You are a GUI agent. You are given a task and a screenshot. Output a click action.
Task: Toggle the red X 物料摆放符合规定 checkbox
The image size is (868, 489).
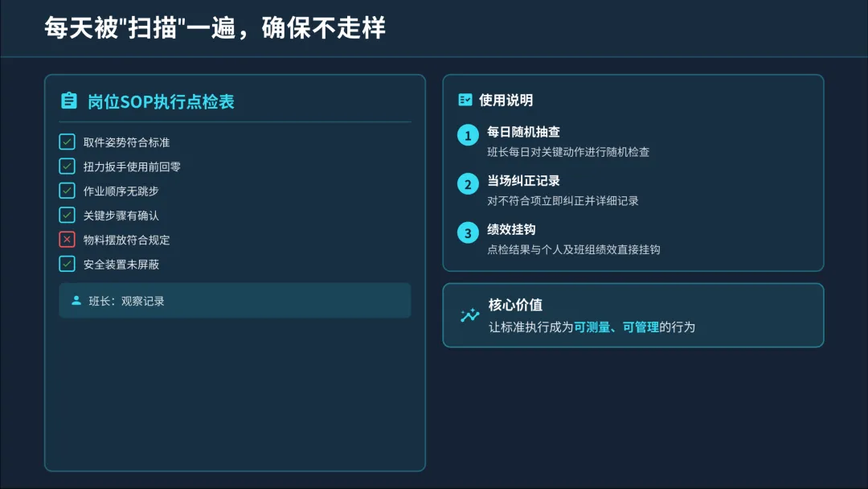[x=67, y=239]
